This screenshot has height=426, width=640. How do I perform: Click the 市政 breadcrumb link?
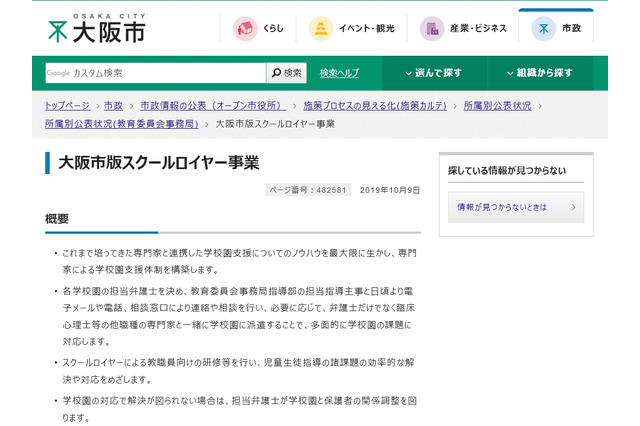pos(113,106)
